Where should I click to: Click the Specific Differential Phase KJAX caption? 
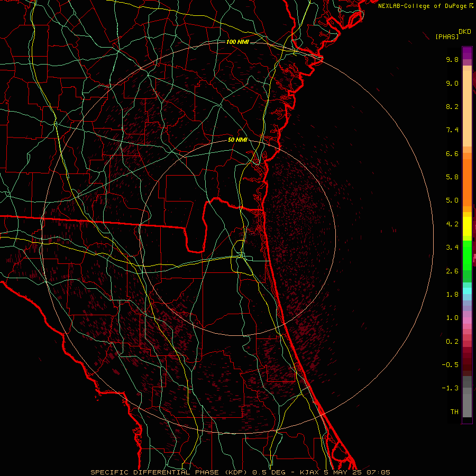click(240, 472)
